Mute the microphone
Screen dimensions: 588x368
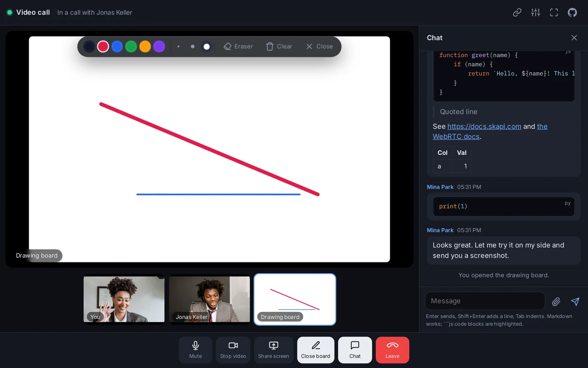coord(195,350)
